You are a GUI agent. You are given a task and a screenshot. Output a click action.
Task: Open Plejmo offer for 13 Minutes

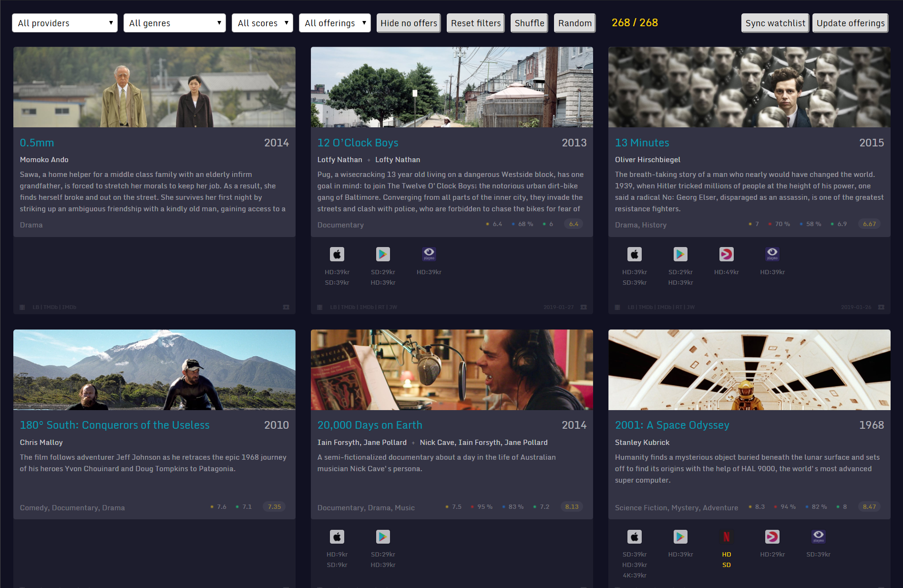772,254
